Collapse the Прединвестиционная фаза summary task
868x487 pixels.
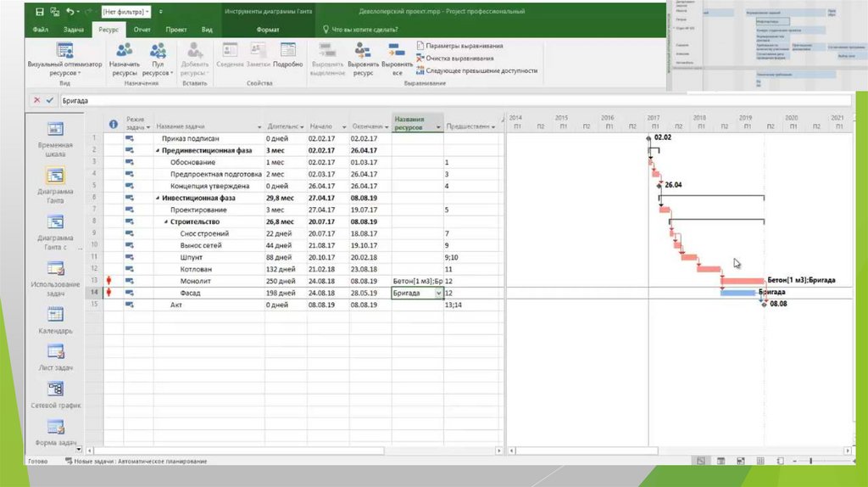(158, 151)
